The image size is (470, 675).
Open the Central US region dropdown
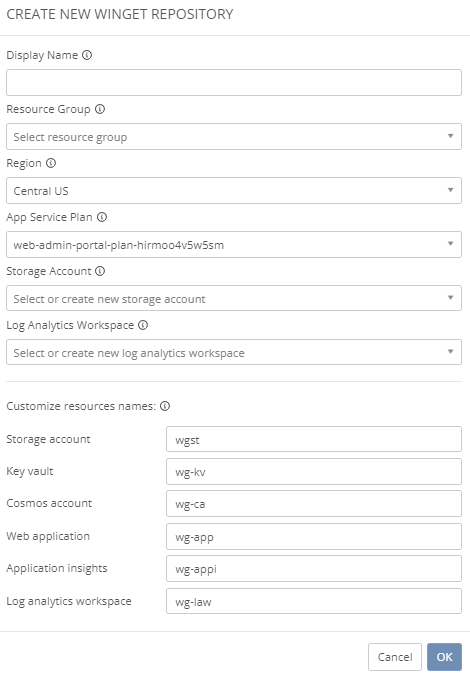point(234,191)
